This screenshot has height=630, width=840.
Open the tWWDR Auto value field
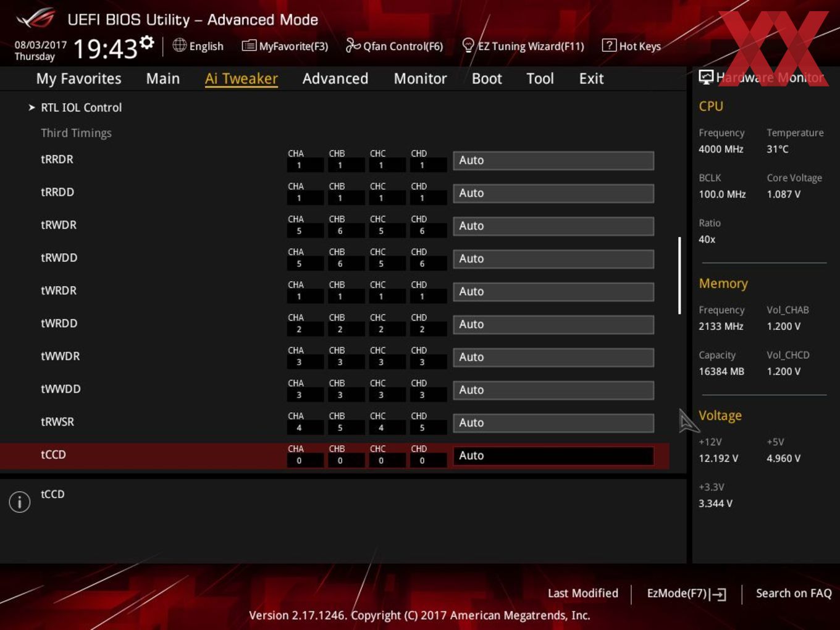(553, 357)
